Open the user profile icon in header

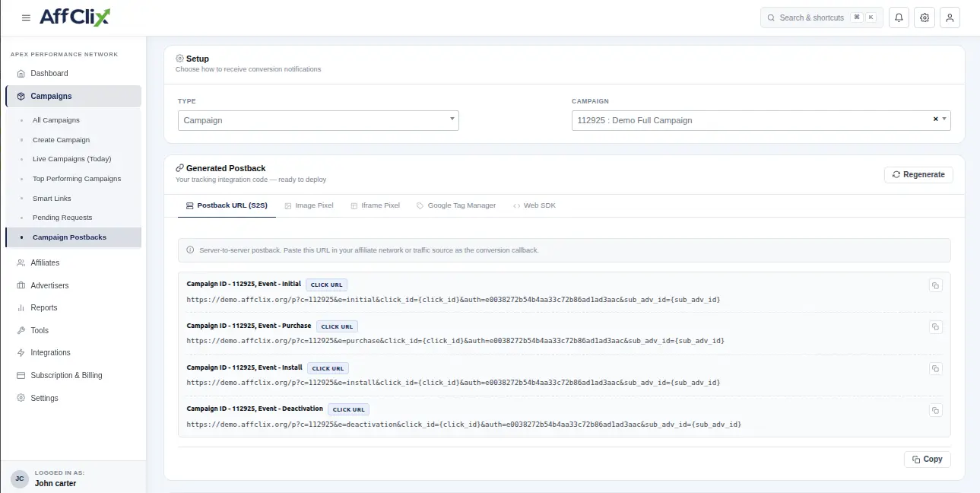pos(950,17)
